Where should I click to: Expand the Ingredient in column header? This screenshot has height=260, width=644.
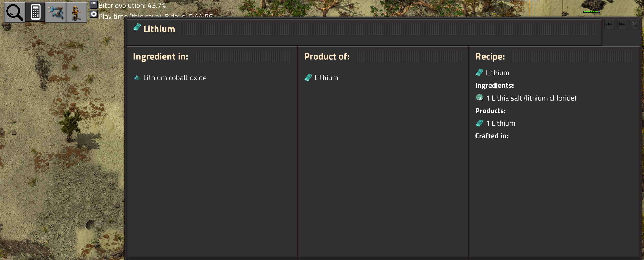coord(161,56)
